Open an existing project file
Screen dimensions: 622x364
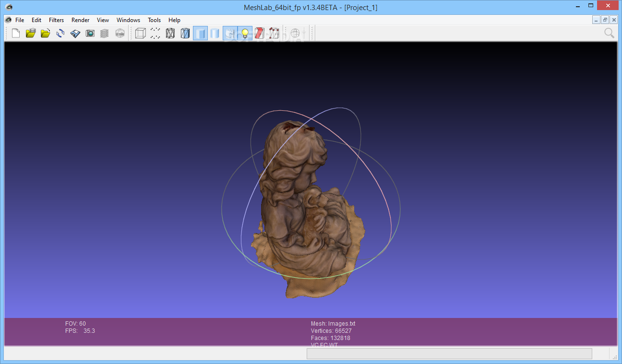tap(31, 33)
